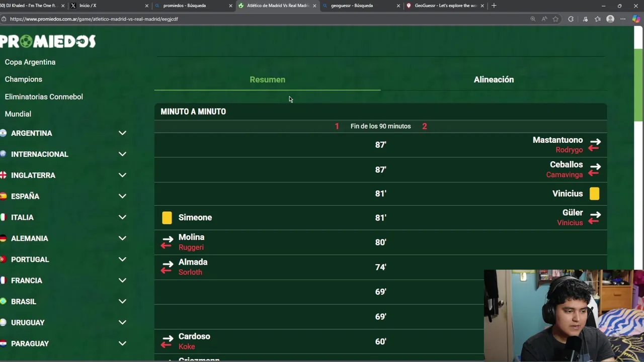The height and width of the screenshot is (362, 644).
Task: Click substitution arrows icon next to Molina
Action: 167,242
